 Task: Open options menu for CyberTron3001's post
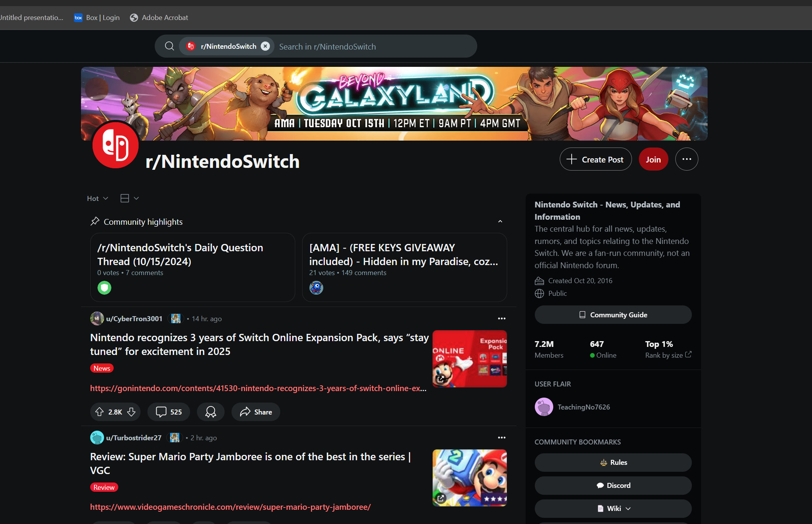[x=501, y=319]
